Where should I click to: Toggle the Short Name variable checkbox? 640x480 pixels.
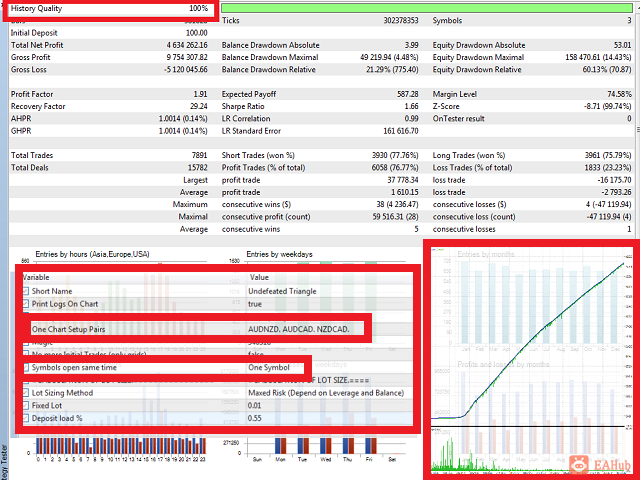click(x=26, y=291)
